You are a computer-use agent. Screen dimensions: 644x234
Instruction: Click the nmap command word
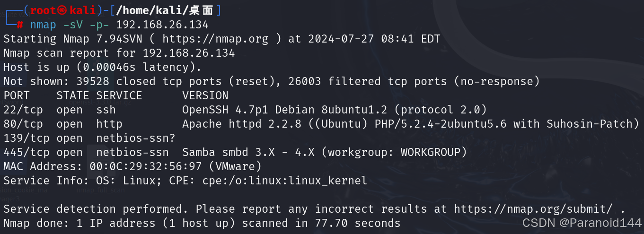coord(43,25)
